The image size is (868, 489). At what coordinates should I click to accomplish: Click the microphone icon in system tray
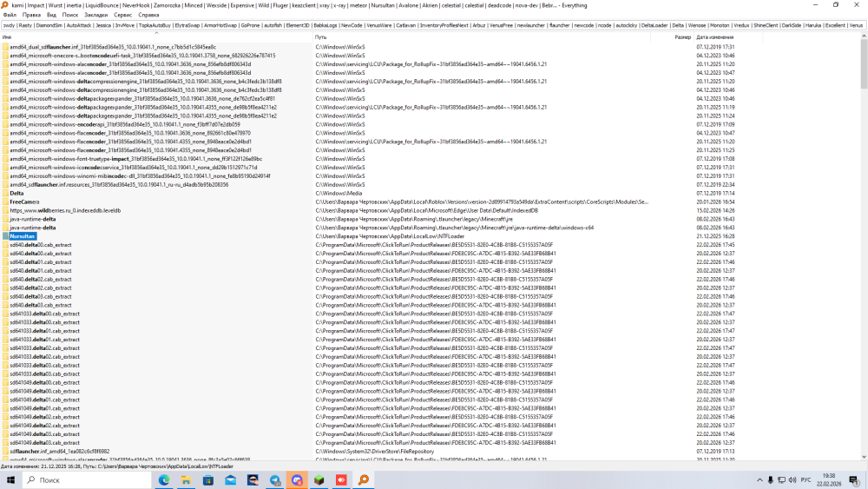coord(770,480)
